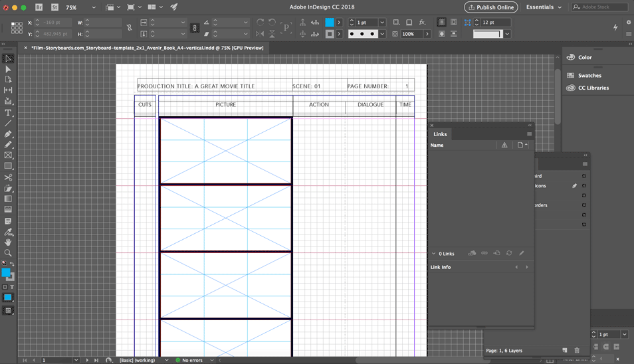Choose the Zoom tool in toolbox
This screenshot has width=634, height=364.
(8, 253)
